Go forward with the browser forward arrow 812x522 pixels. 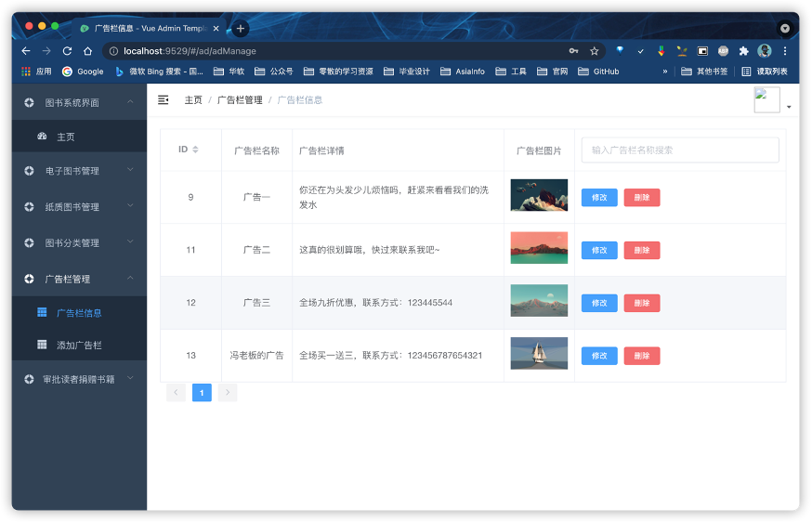pyautogui.click(x=46, y=51)
